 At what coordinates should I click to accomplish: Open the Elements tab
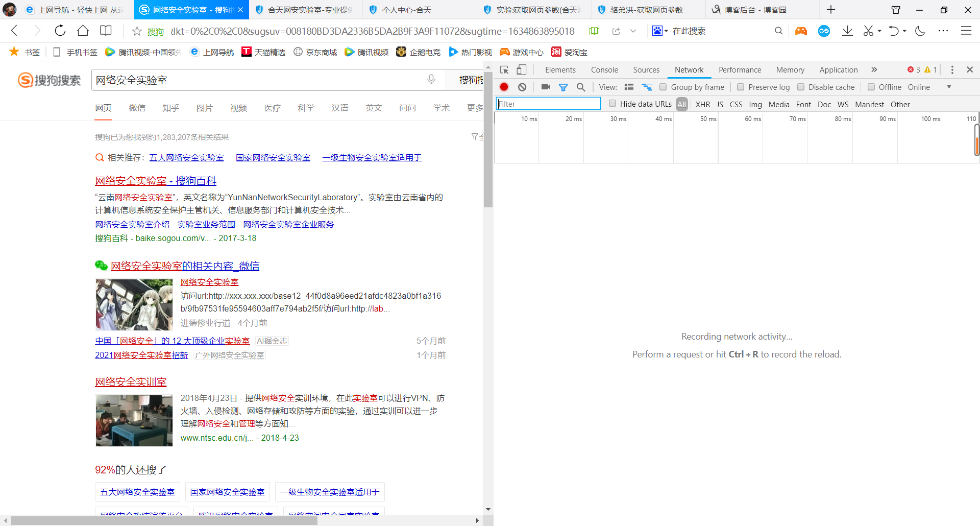tap(560, 70)
